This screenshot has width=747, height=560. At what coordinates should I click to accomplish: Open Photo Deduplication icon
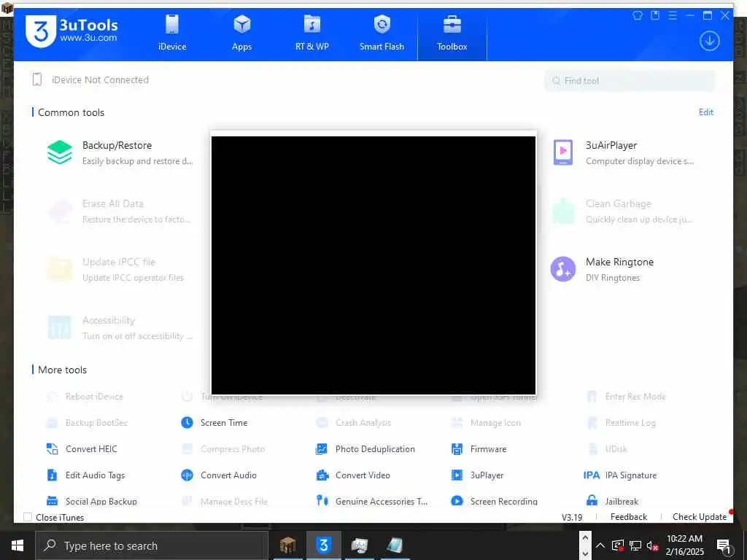click(x=322, y=448)
